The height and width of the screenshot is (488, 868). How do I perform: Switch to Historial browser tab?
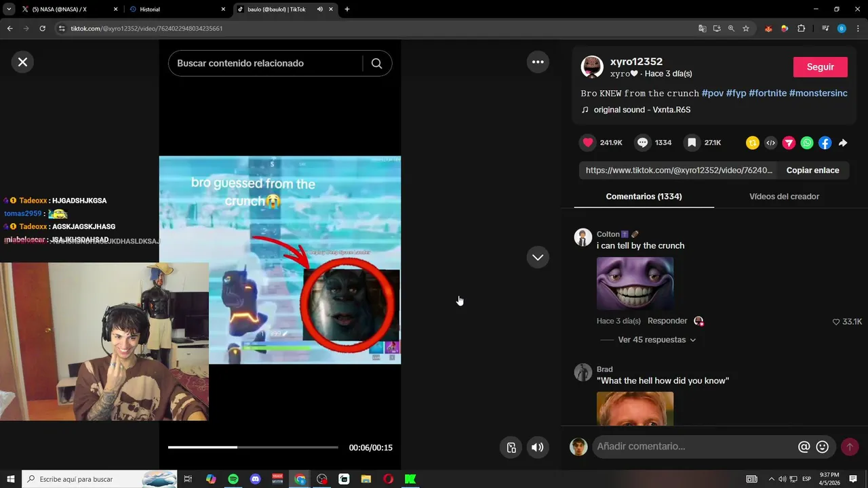tap(176, 9)
